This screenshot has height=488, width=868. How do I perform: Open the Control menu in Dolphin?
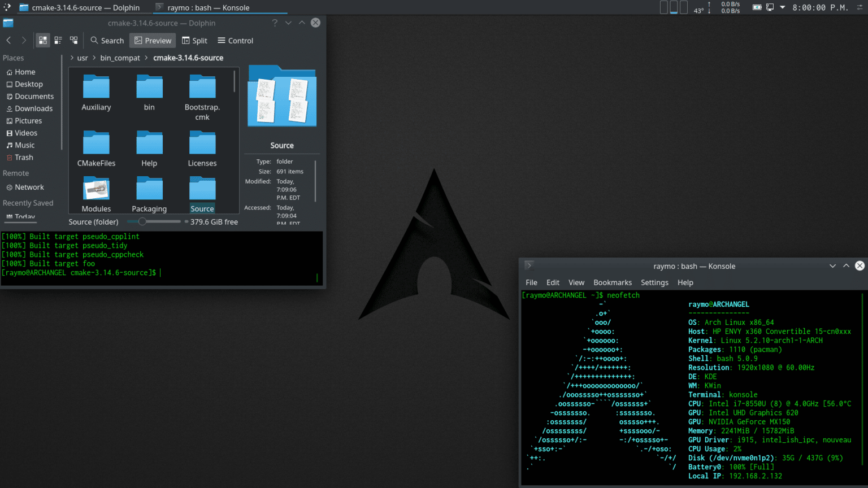[235, 40]
